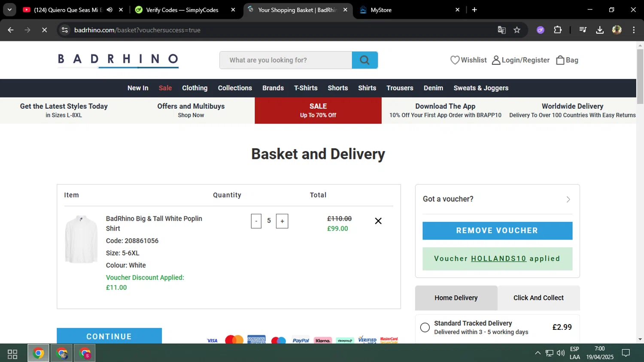Image resolution: width=644 pixels, height=362 pixels.
Task: Click the REMOVE VOUCHER button
Action: click(x=497, y=231)
